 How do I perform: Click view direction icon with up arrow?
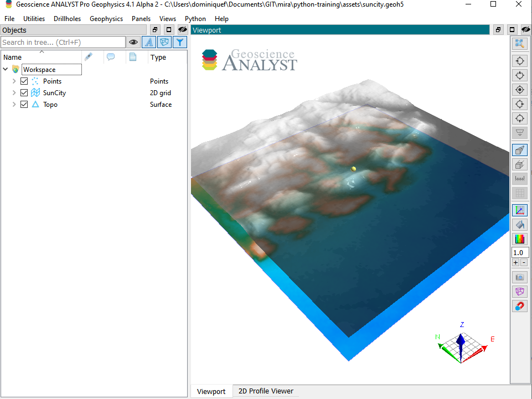519,75
